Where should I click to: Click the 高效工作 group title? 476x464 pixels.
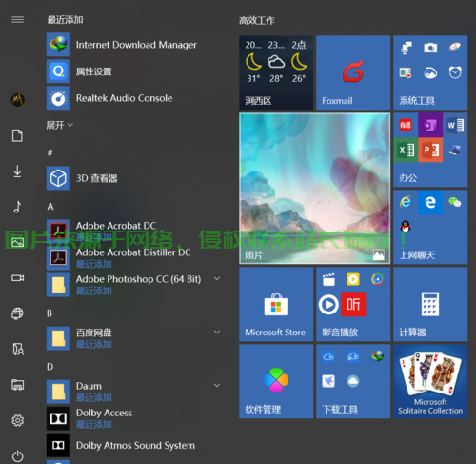point(257,21)
